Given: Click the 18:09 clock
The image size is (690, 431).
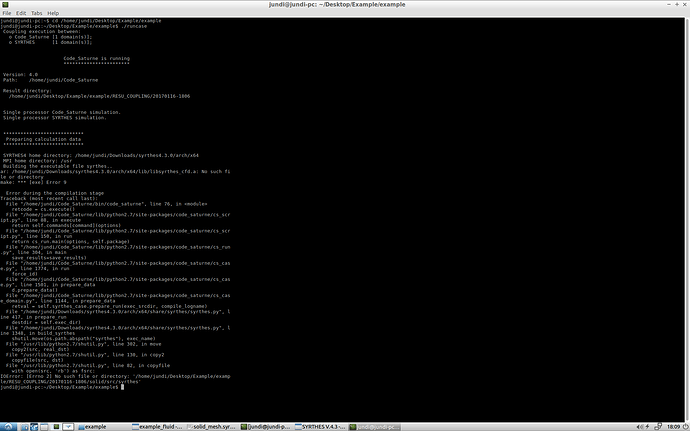Looking at the screenshot, I should point(673,427).
